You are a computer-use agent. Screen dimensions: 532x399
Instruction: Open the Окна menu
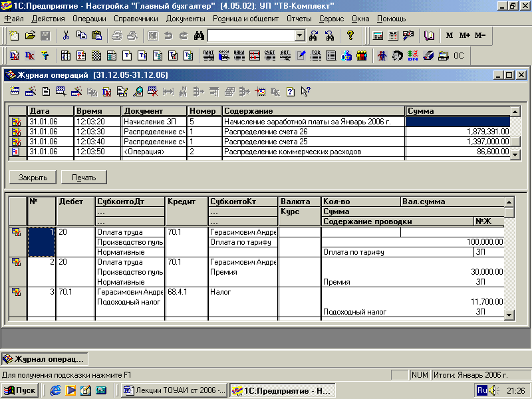pos(360,19)
